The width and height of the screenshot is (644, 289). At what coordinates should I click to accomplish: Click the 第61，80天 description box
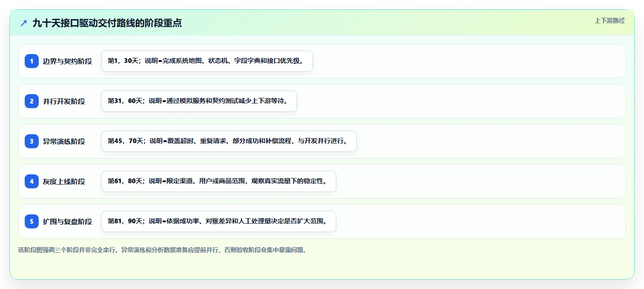tap(218, 181)
